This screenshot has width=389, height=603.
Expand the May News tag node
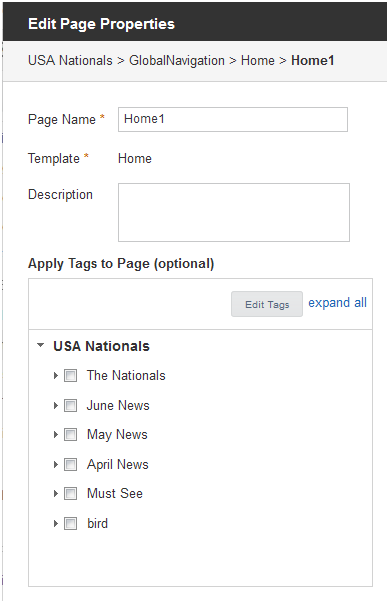coord(56,435)
